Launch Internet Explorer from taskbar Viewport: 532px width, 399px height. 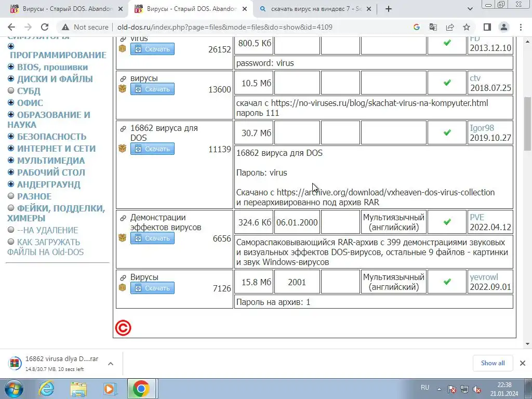click(x=46, y=389)
